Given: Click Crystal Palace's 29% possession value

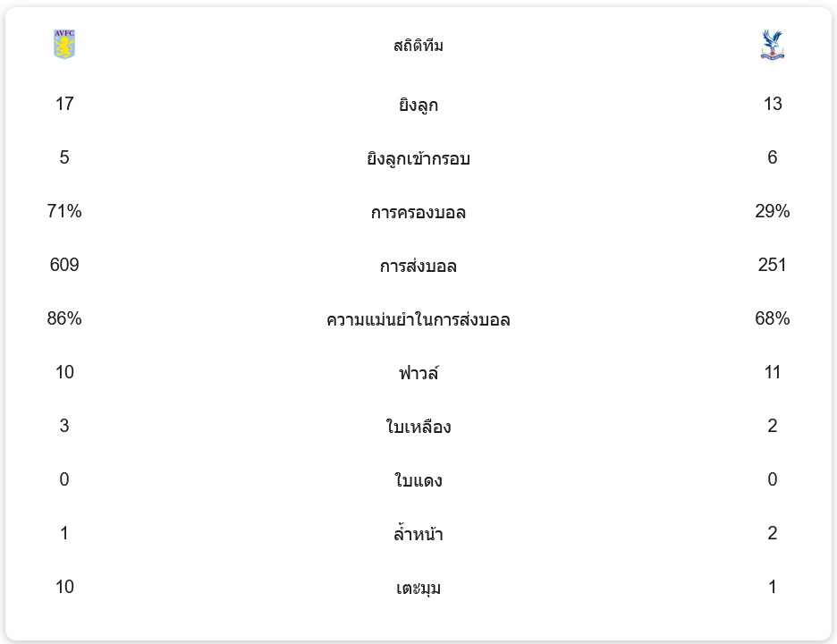Looking at the screenshot, I should 773,211.
